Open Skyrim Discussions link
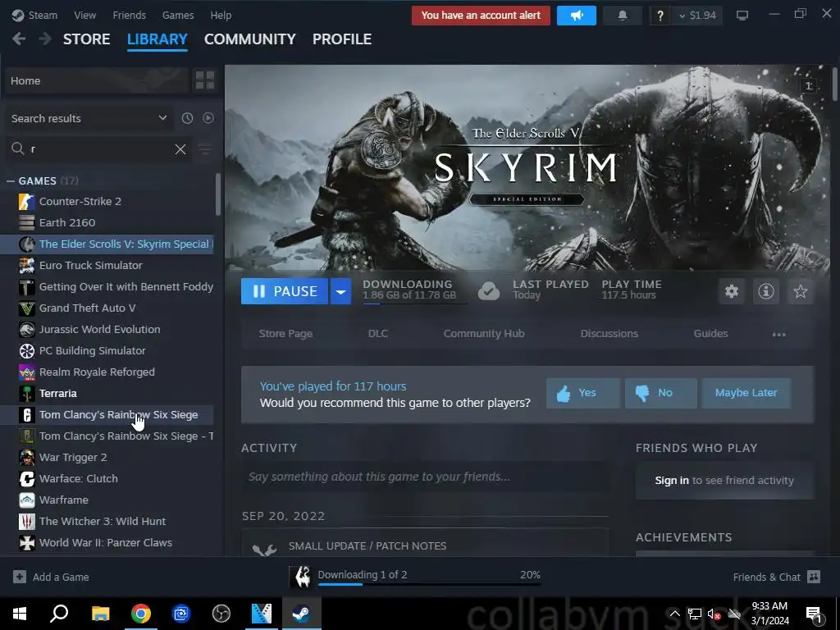840x630 pixels. [609, 334]
